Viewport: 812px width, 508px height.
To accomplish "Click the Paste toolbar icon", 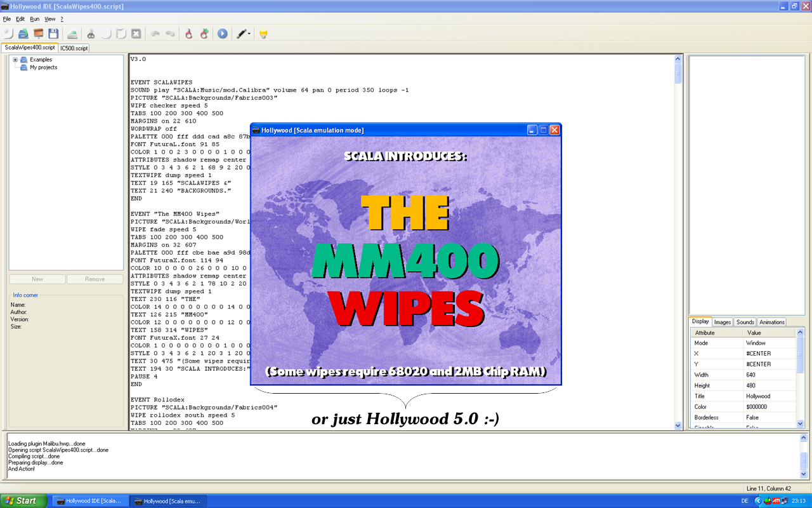I will (121, 34).
